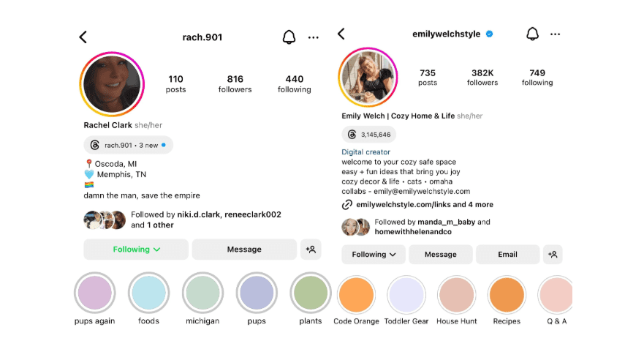Go back from emilywelchstyle profile
The height and width of the screenshot is (352, 644).
tap(341, 34)
